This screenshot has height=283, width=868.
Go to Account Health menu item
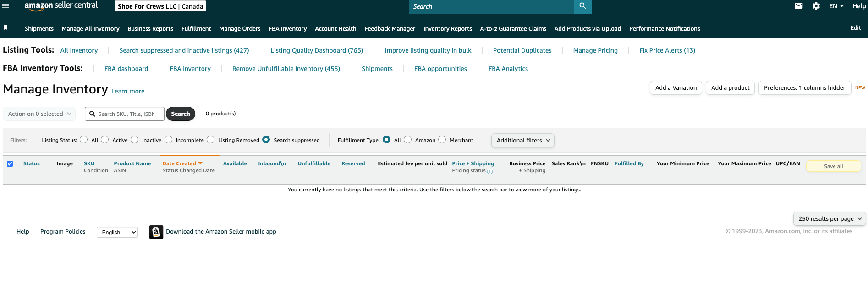click(335, 28)
